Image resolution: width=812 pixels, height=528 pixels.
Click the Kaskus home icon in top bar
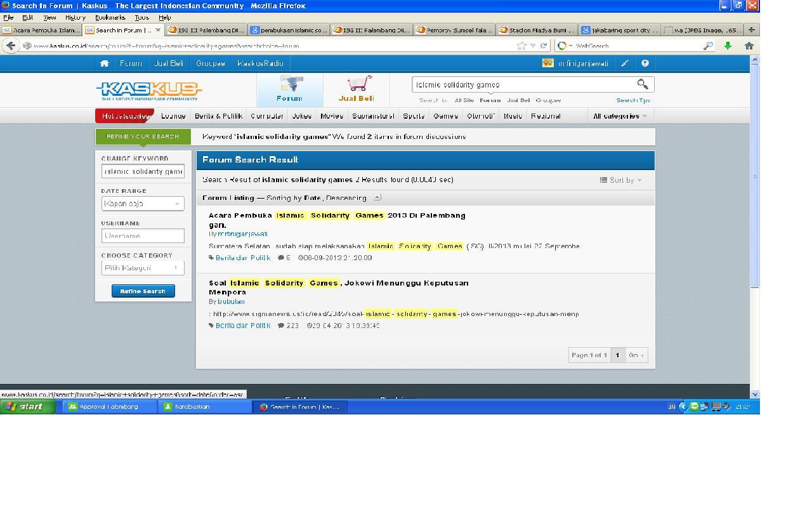coord(104,63)
